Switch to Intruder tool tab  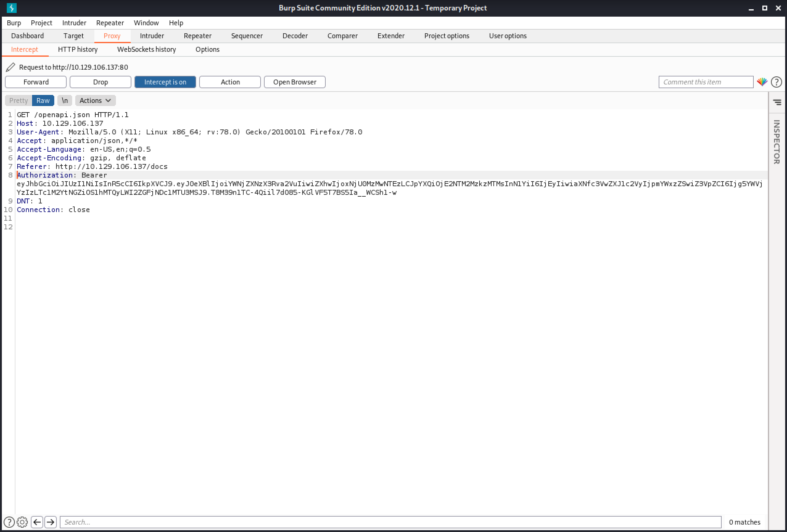click(x=152, y=36)
